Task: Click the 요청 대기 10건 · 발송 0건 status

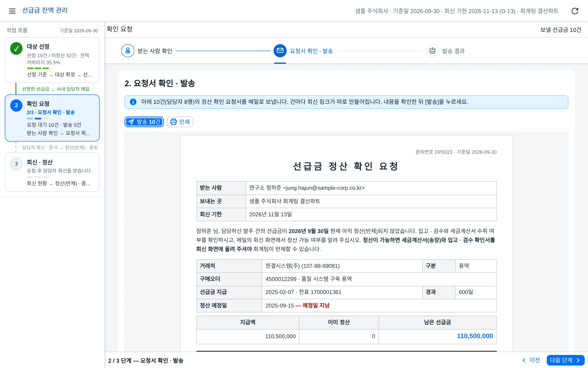Action: (x=54, y=125)
